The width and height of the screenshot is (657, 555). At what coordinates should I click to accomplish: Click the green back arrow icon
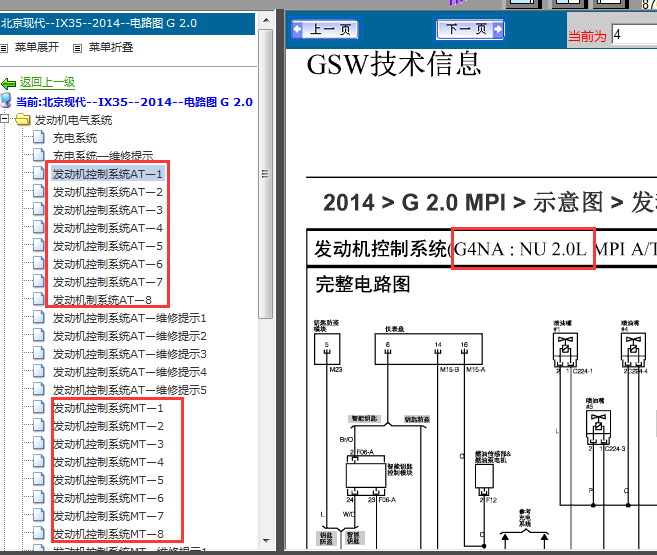[8, 84]
